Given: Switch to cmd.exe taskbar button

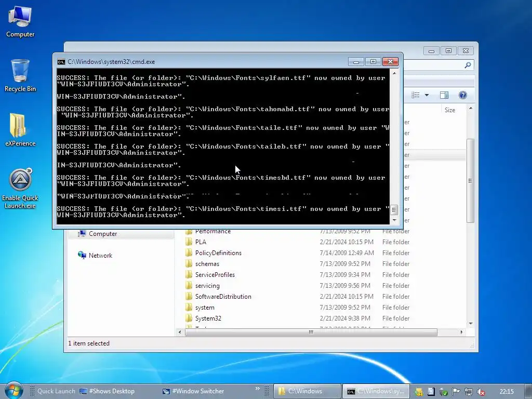Looking at the screenshot, I should (x=376, y=391).
